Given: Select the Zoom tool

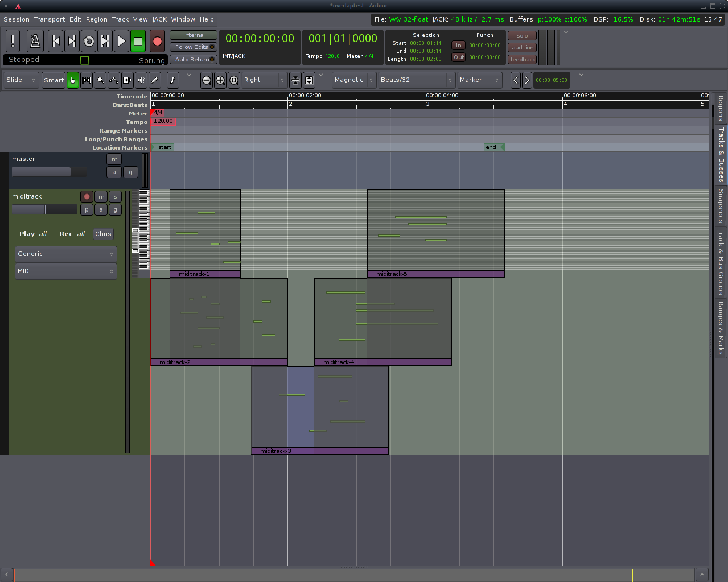Looking at the screenshot, I should tap(100, 80).
